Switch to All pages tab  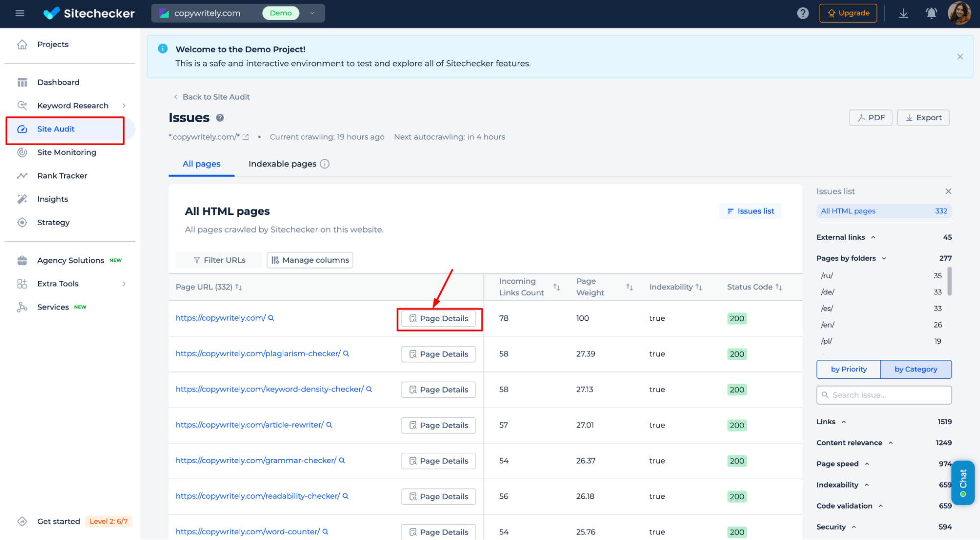(x=201, y=164)
